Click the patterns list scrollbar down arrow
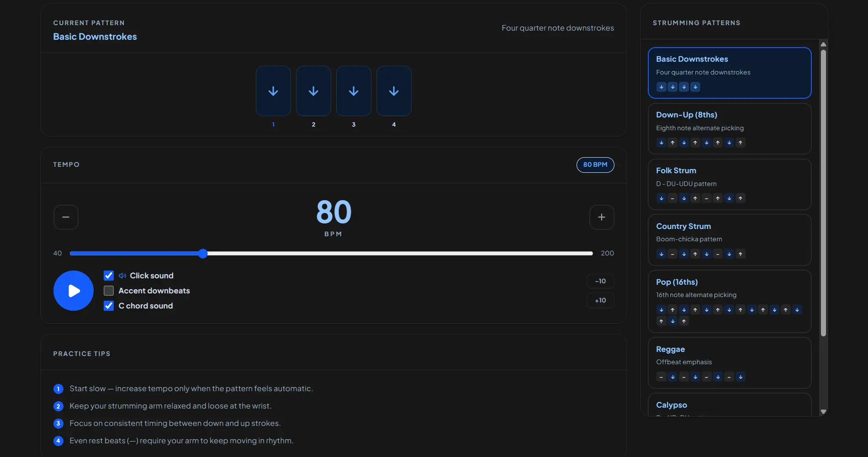 click(x=823, y=412)
